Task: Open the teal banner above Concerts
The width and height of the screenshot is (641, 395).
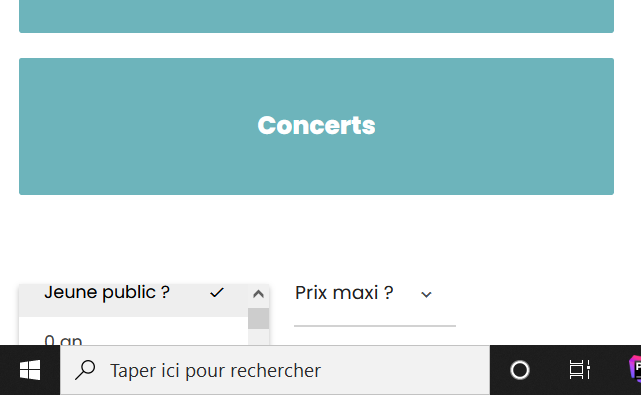Action: pyautogui.click(x=316, y=16)
